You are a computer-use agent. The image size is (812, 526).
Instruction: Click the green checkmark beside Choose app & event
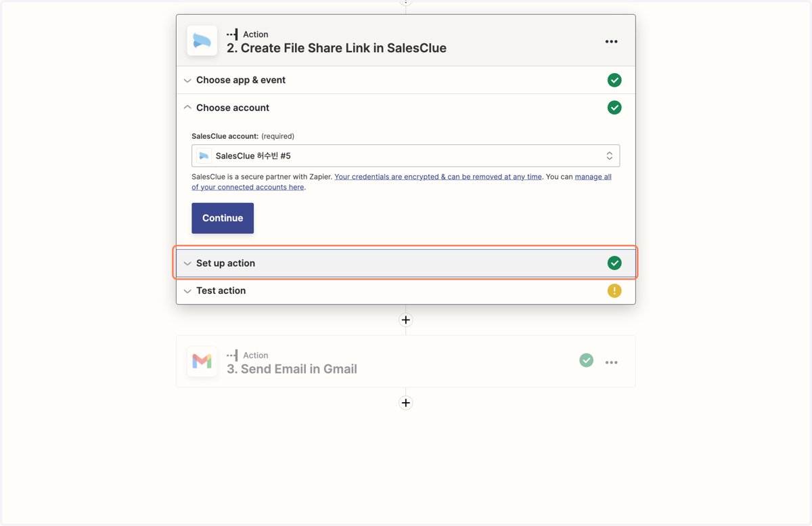(614, 80)
